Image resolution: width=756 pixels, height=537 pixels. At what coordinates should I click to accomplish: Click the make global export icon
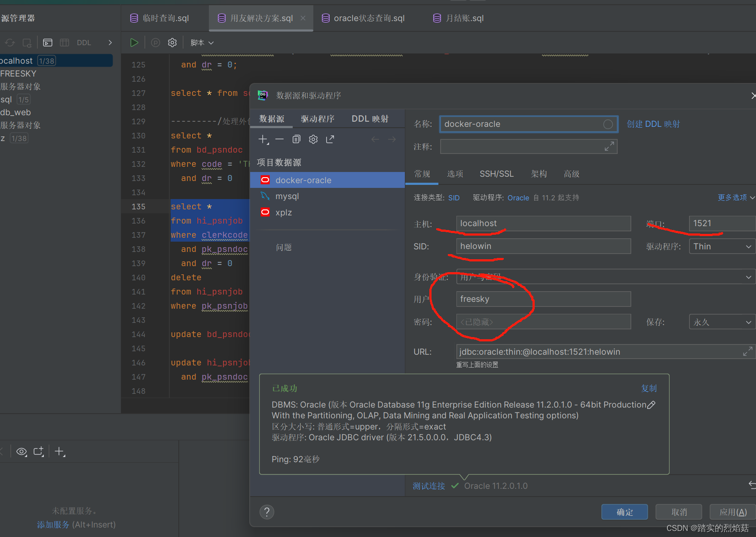(x=330, y=139)
